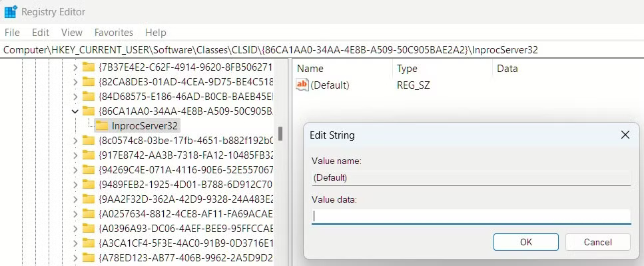Click folder icon of {82CA8DE3-01AD key
Image resolution: width=644 pixels, height=266 pixels.
point(89,82)
